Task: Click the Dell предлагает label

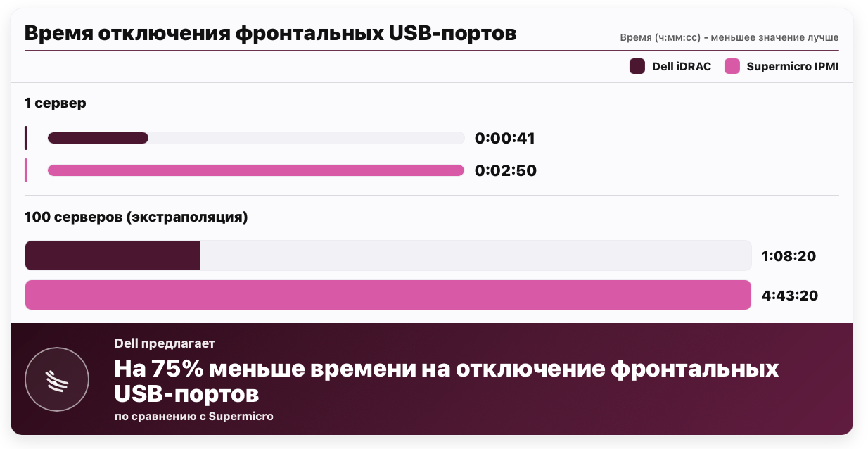Action: click(165, 343)
